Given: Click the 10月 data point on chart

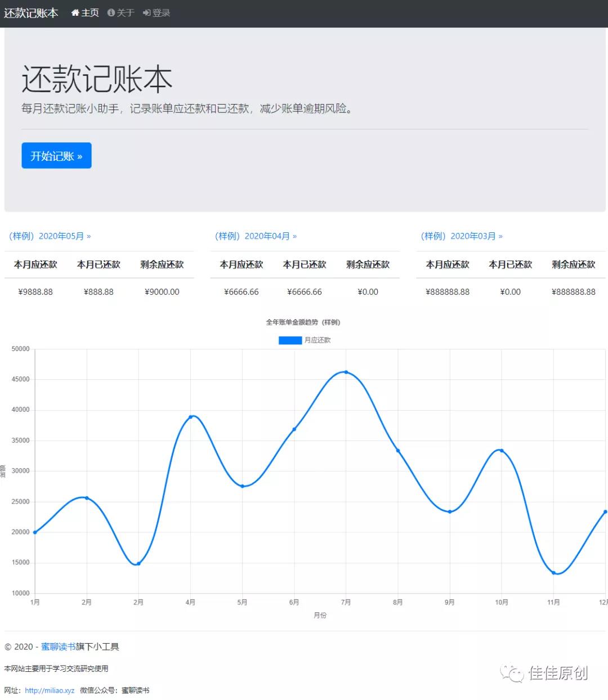Looking at the screenshot, I should [x=502, y=451].
